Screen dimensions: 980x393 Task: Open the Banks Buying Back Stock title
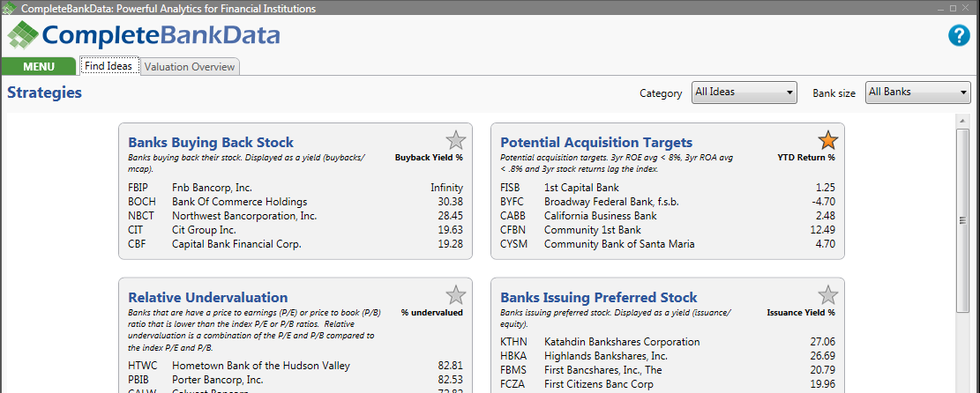tap(211, 142)
